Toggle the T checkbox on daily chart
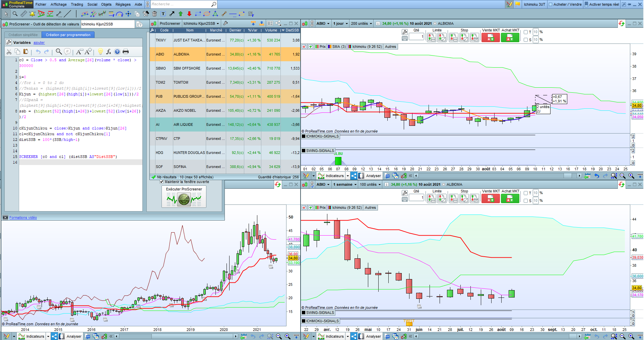 click(x=526, y=32)
